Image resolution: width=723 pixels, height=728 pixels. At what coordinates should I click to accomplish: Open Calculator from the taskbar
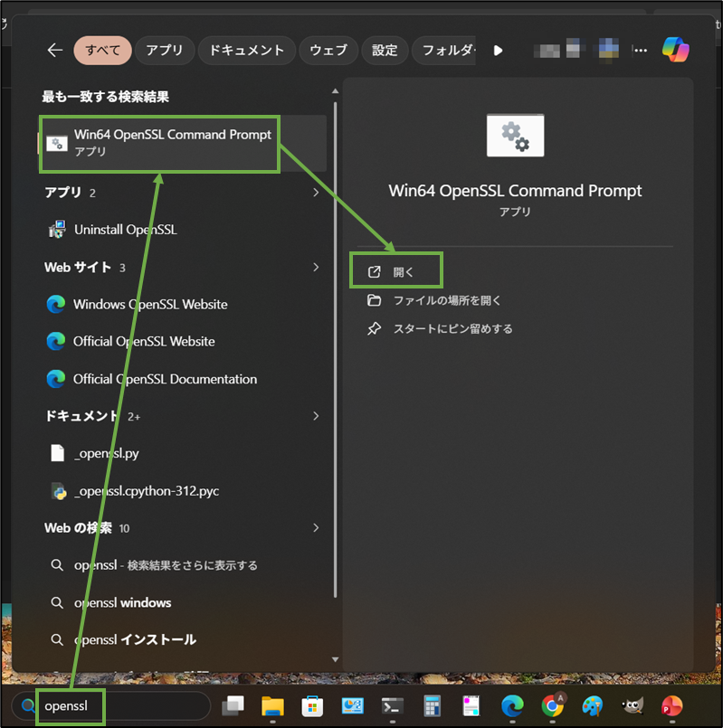433,706
